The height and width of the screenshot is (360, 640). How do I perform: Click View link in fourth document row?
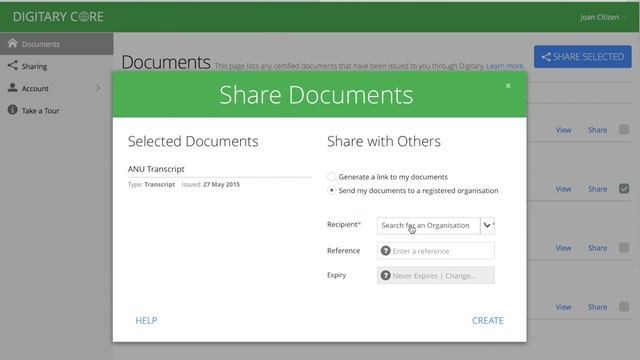563,307
